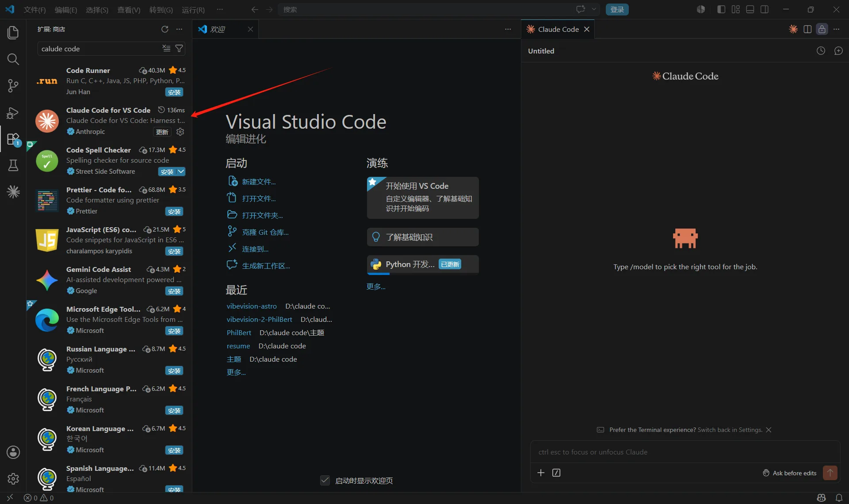Send message with the arrow button
This screenshot has width=849, height=504.
pos(830,473)
